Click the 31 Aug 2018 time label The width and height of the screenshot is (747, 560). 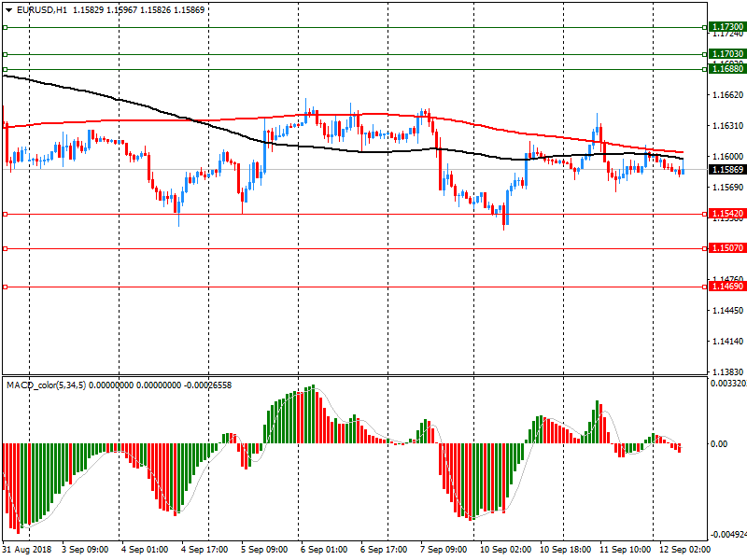pos(28,550)
